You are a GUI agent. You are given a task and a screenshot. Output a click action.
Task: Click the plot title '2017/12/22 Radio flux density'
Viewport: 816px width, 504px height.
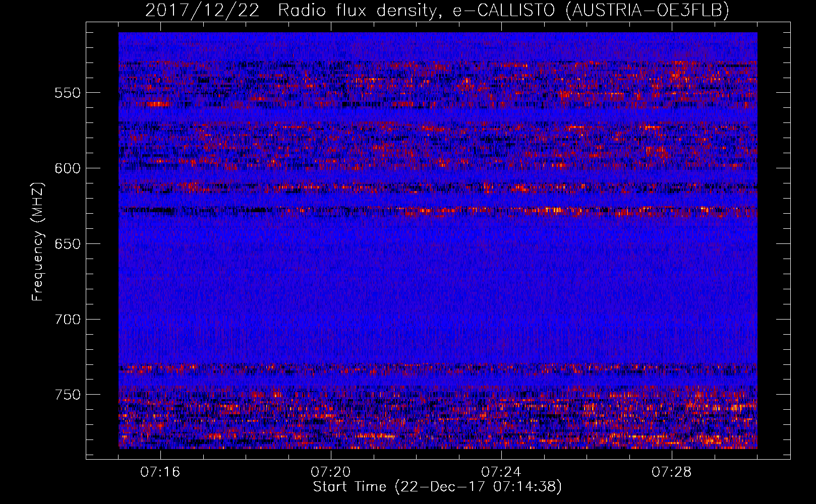click(x=437, y=10)
